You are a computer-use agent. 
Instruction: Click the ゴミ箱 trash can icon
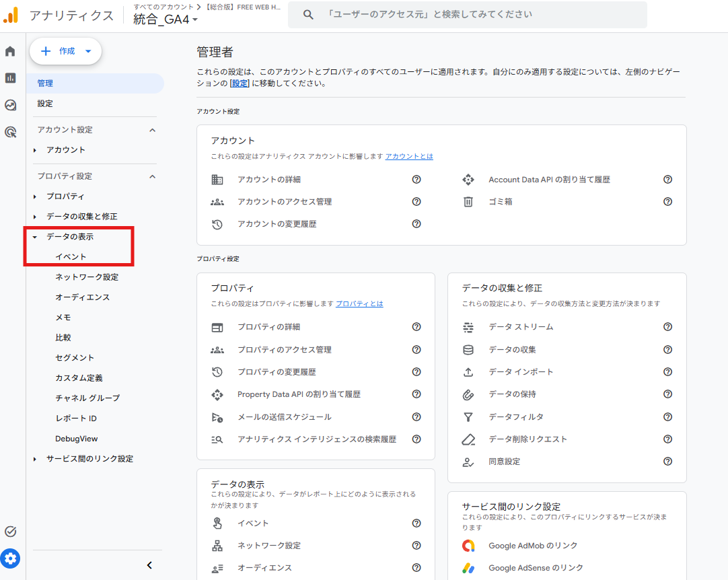tap(468, 202)
